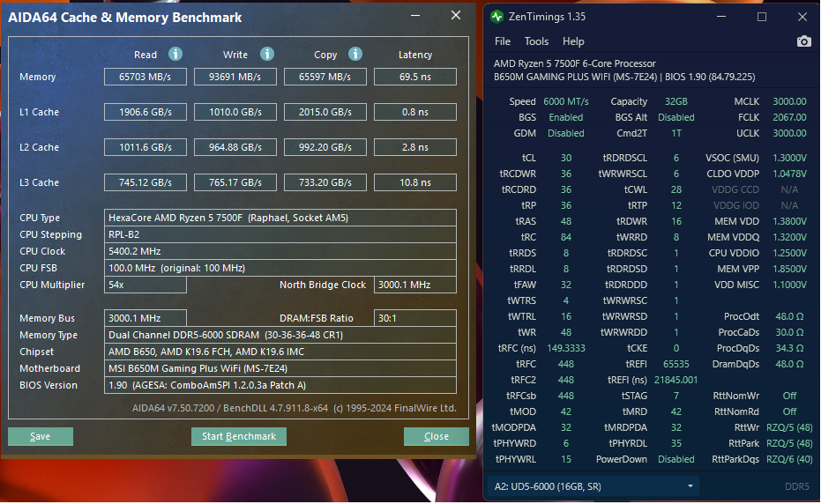The width and height of the screenshot is (821, 504).
Task: Click the Speed value 6000 MT/s
Action: [x=566, y=101]
